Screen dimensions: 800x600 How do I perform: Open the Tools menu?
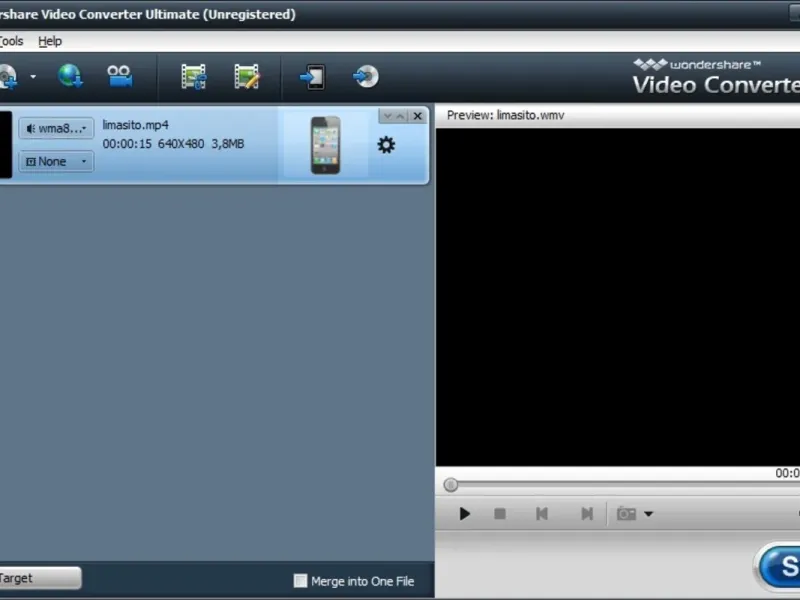click(11, 41)
